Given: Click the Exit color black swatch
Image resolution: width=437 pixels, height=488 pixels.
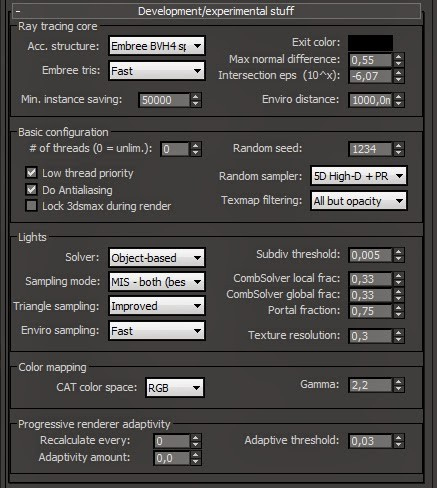Looking at the screenshot, I should tap(370, 43).
